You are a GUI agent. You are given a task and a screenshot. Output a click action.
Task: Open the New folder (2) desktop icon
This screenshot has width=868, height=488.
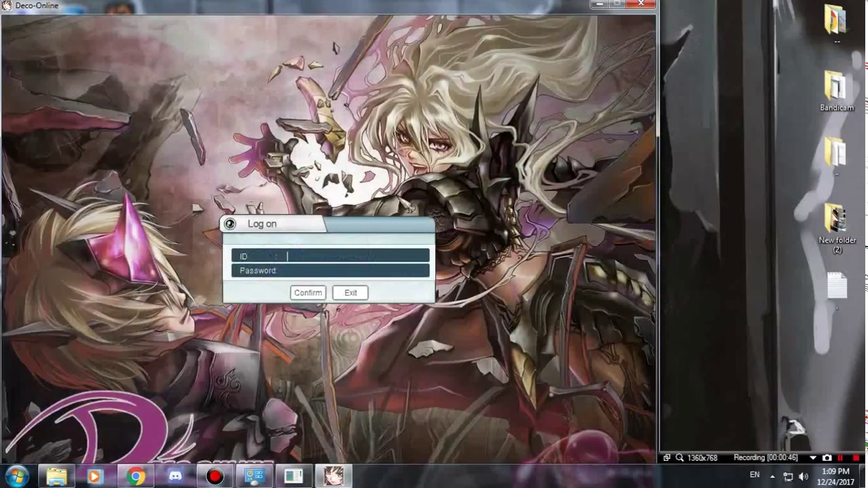837,228
